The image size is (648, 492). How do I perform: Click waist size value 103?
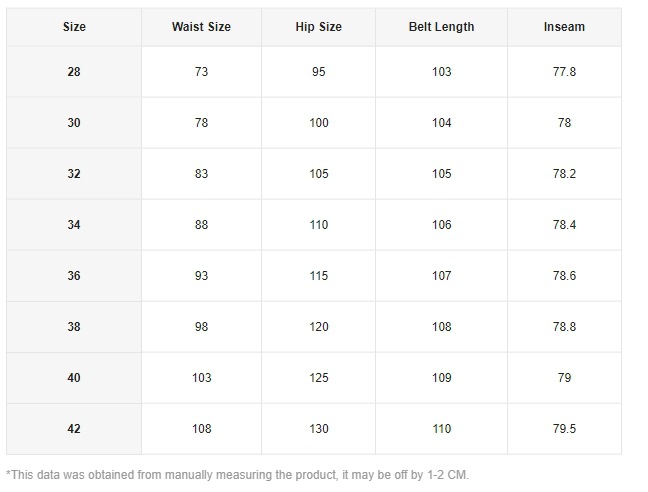click(x=201, y=378)
